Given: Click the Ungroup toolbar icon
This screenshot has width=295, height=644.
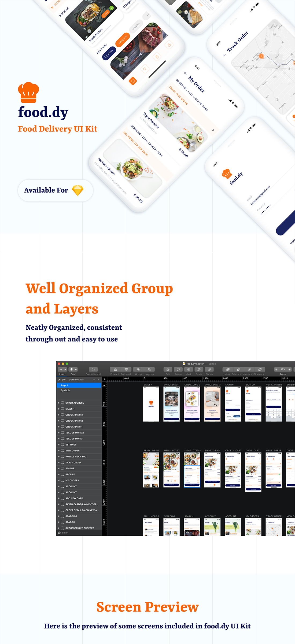Looking at the screenshot, I should (x=149, y=369).
